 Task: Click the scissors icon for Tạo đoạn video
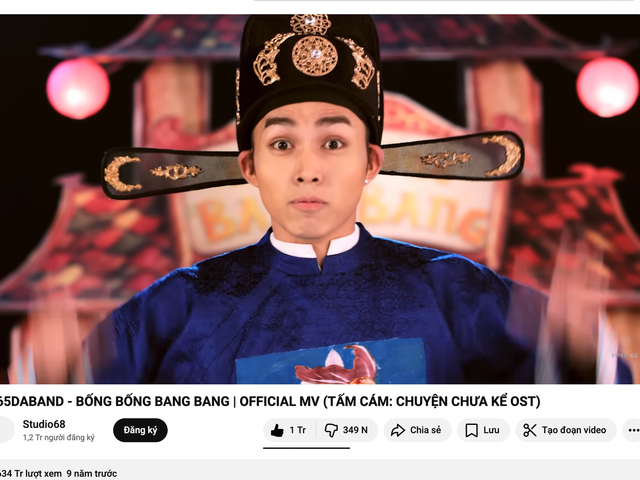click(x=529, y=430)
